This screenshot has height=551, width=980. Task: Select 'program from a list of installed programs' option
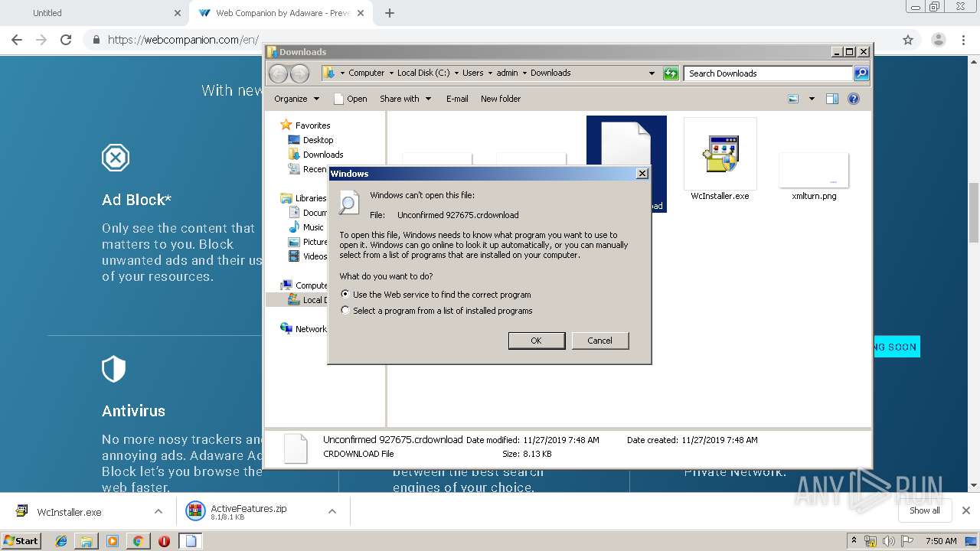345,311
